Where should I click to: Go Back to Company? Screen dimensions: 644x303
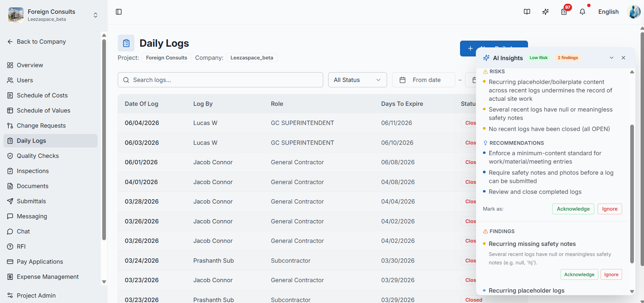pos(37,42)
